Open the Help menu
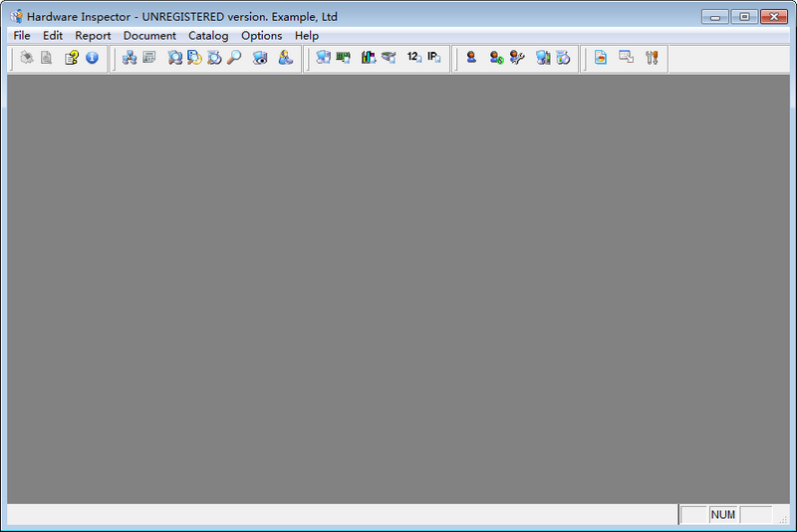Screen dimensions: 797x532 click(307, 36)
